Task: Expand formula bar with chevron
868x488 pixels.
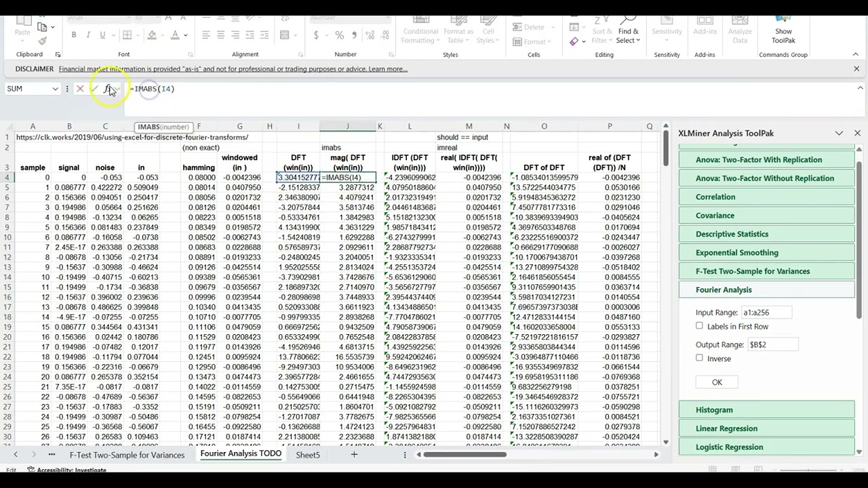Action: [x=860, y=89]
